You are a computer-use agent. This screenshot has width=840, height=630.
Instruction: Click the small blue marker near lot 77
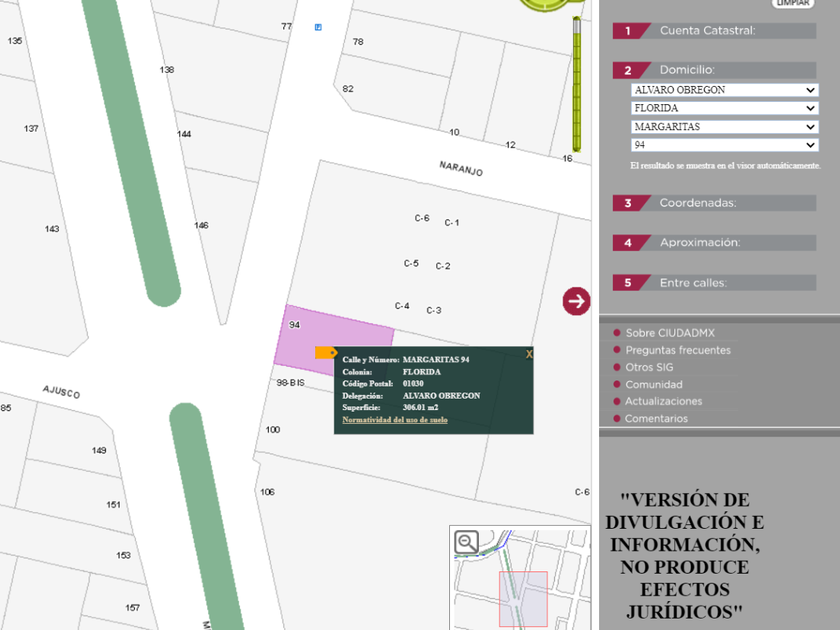(x=318, y=27)
